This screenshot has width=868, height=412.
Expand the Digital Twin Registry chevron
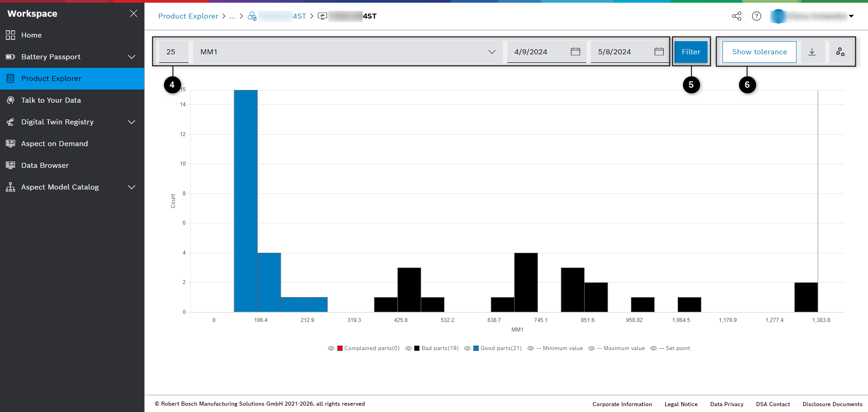pyautogui.click(x=132, y=122)
